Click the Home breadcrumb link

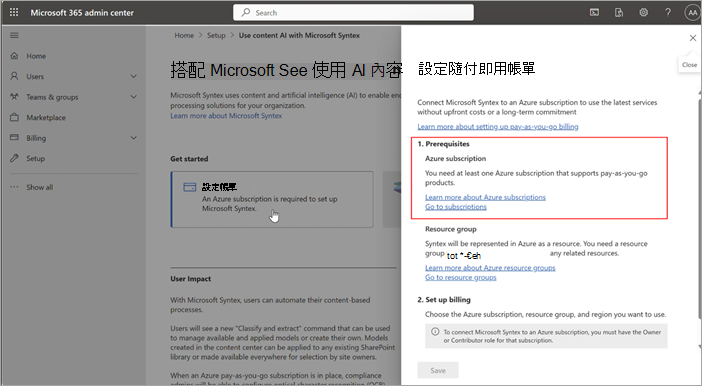click(184, 35)
